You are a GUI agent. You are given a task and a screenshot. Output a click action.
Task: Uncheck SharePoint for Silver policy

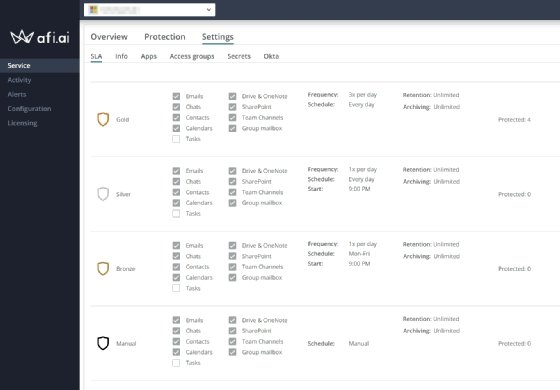232,181
